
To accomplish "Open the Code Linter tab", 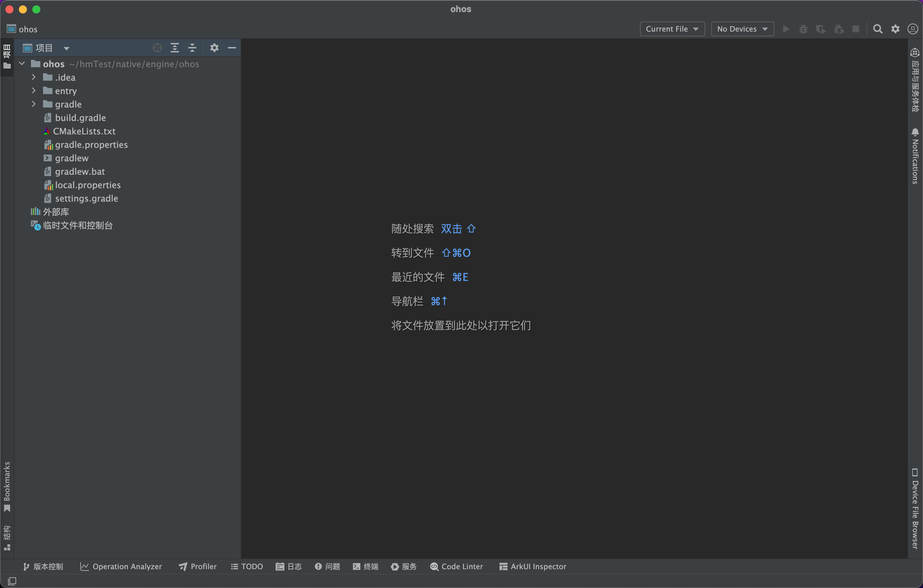I will (456, 566).
